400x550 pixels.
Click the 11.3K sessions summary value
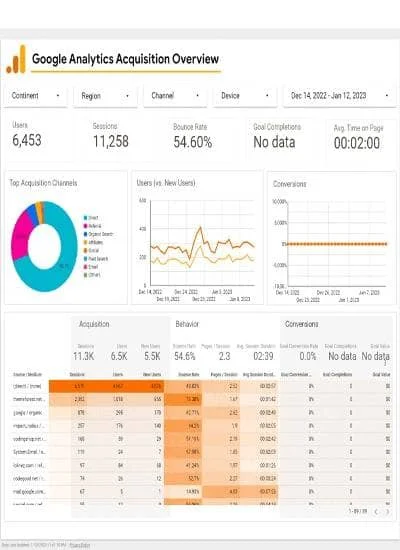(x=84, y=356)
